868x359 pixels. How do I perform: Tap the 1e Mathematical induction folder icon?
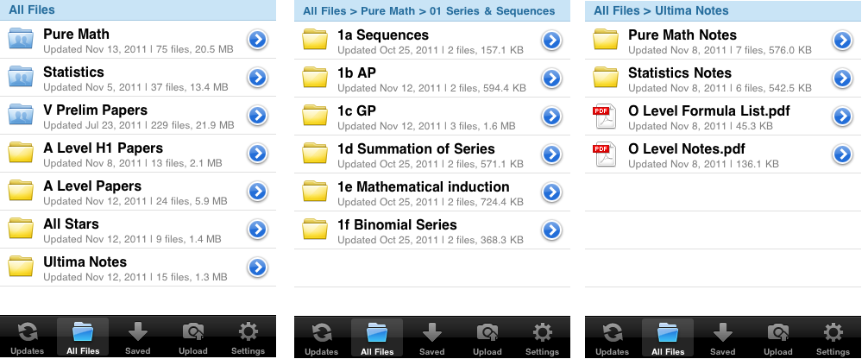[x=315, y=192]
